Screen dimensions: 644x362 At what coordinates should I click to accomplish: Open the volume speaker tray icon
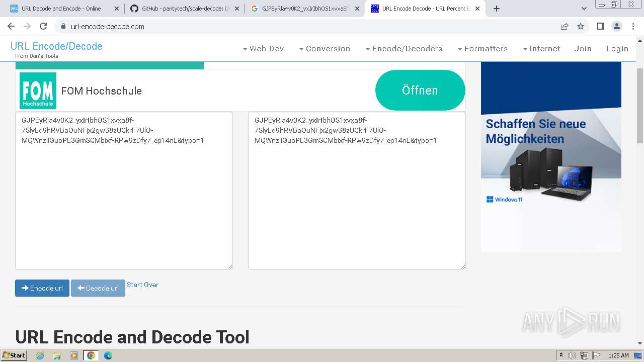click(x=572, y=355)
